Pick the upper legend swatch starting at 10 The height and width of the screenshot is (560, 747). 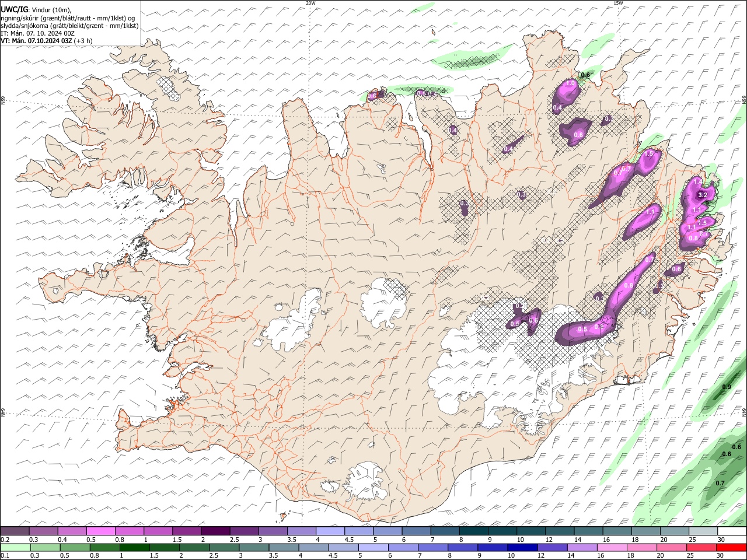(x=530, y=531)
